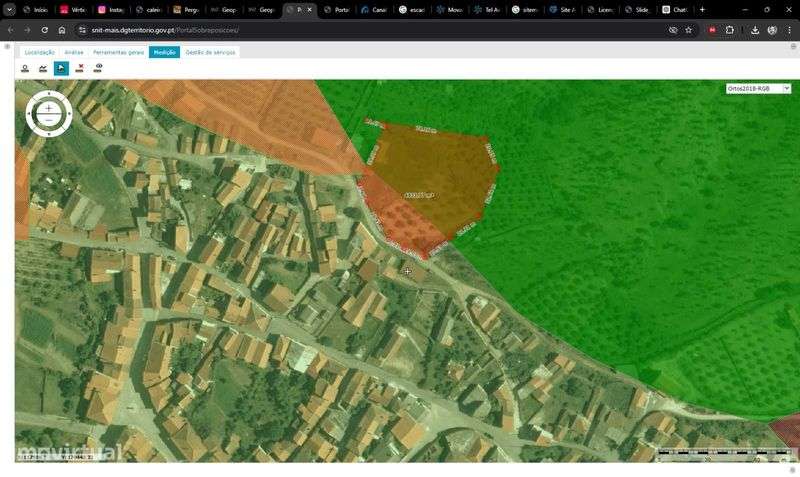The width and height of the screenshot is (800, 477).
Task: Expand the right side panel handle
Action: tap(793, 46)
